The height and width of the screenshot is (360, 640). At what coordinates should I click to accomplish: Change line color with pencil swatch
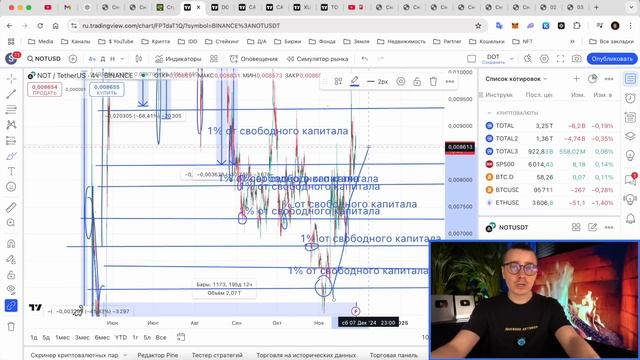[x=355, y=82]
